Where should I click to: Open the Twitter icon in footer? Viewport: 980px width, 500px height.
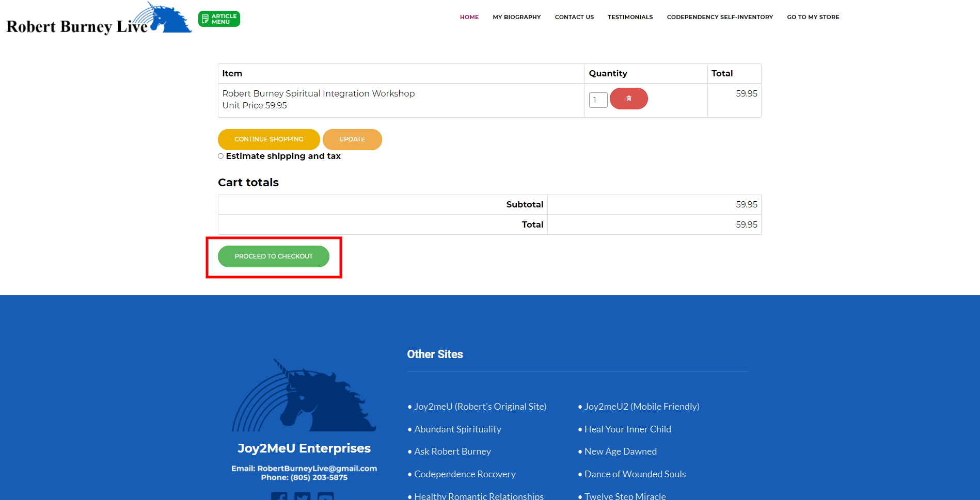[x=303, y=496]
